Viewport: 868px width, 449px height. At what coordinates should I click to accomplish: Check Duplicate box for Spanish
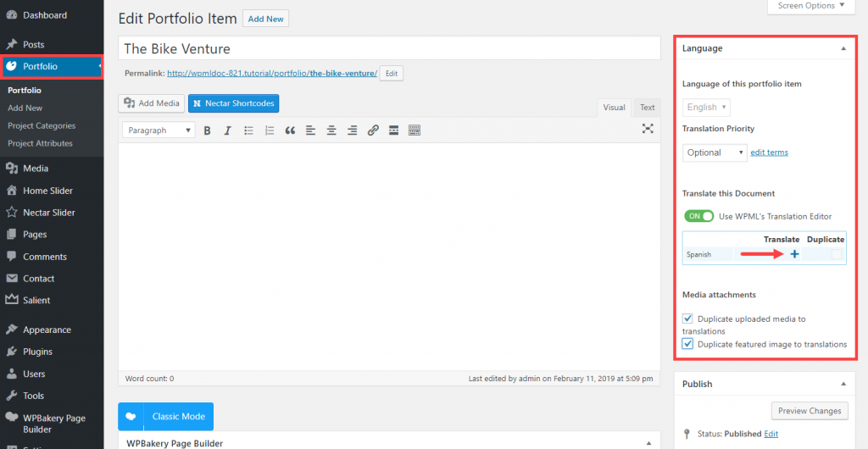837,254
